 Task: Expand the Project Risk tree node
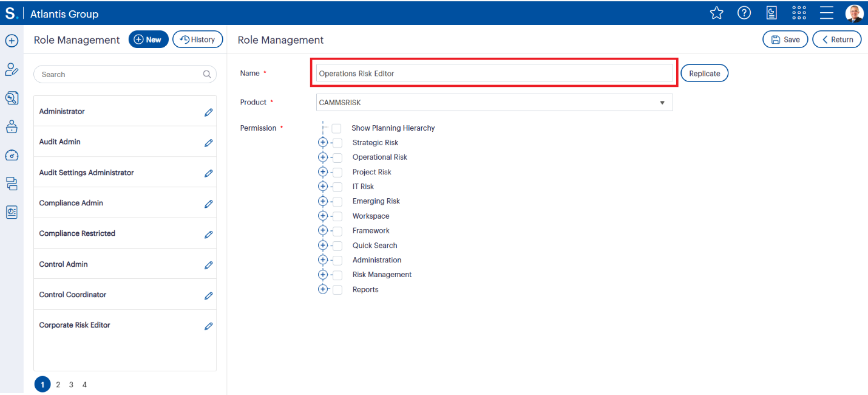click(x=323, y=171)
